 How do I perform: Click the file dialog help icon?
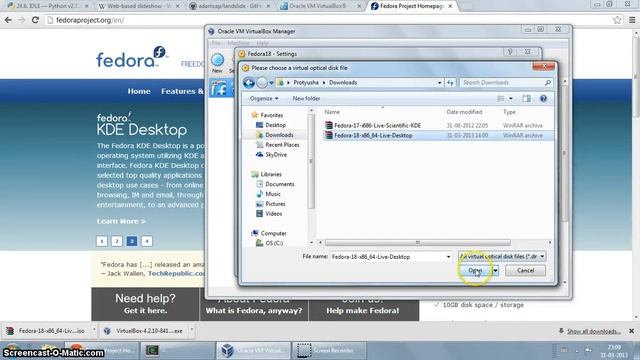pyautogui.click(x=543, y=98)
